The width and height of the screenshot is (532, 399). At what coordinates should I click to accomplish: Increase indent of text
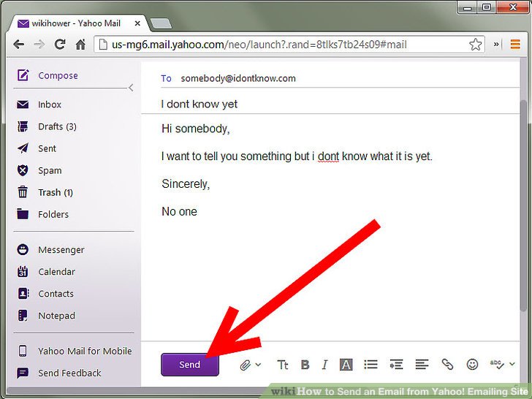(x=396, y=365)
